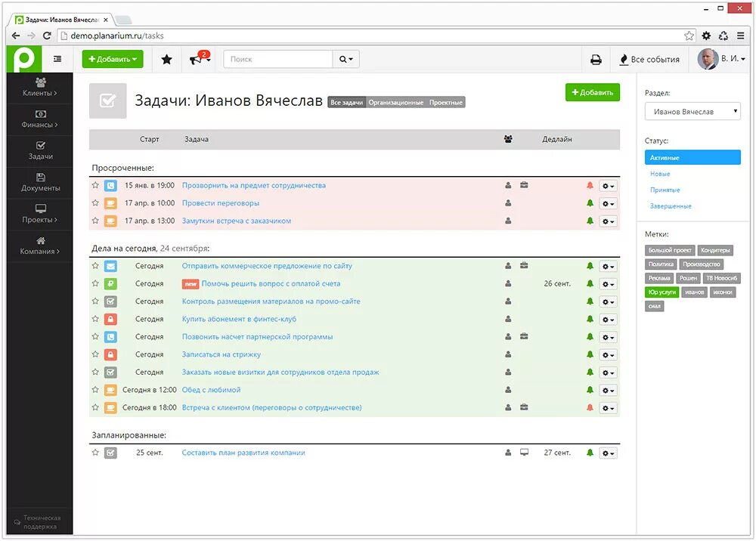This screenshot has height=541, width=756.
Task: Select the green Юр услуги tag
Action: coord(662,292)
